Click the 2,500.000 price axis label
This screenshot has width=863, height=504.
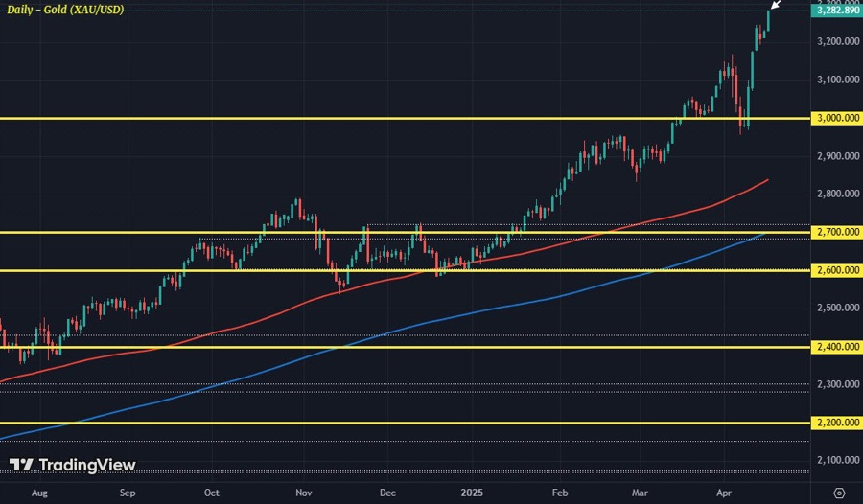coord(838,308)
